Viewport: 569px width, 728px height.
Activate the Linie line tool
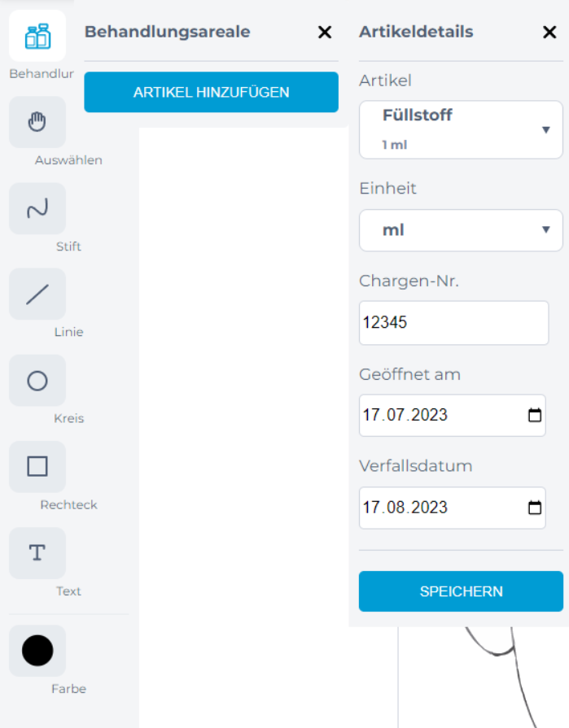[x=37, y=294]
